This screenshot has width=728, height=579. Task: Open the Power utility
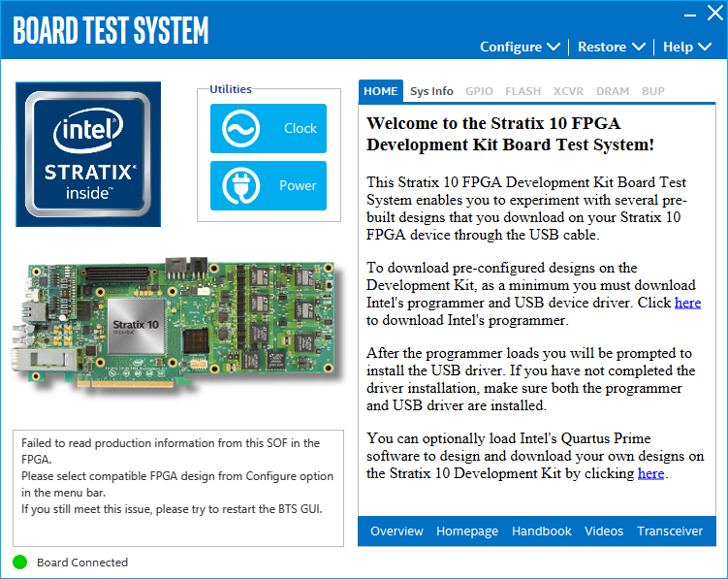269,185
